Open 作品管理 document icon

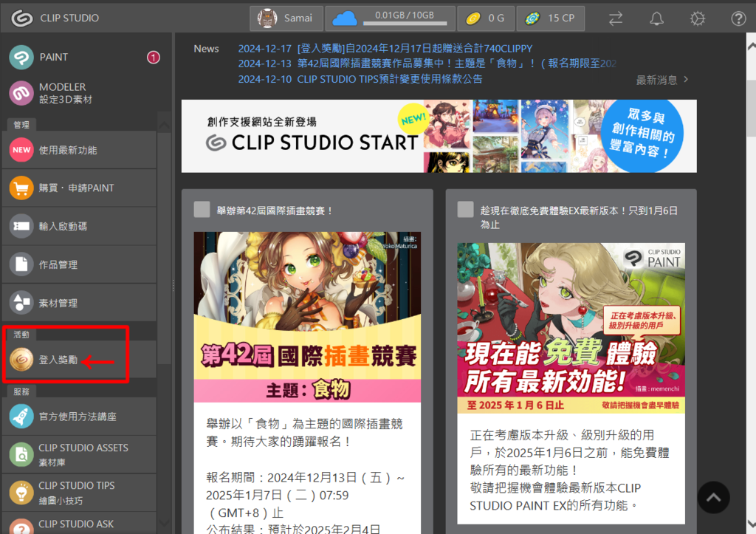(x=21, y=264)
